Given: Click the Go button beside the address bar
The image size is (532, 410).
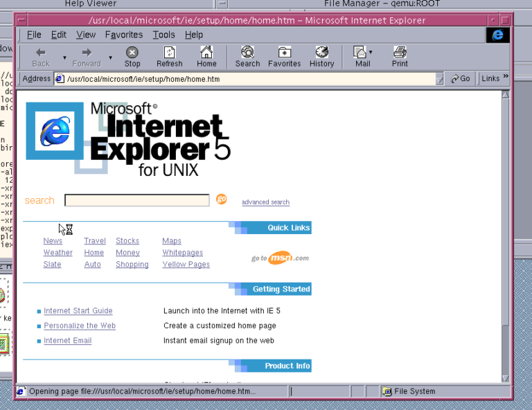Looking at the screenshot, I should 461,79.
